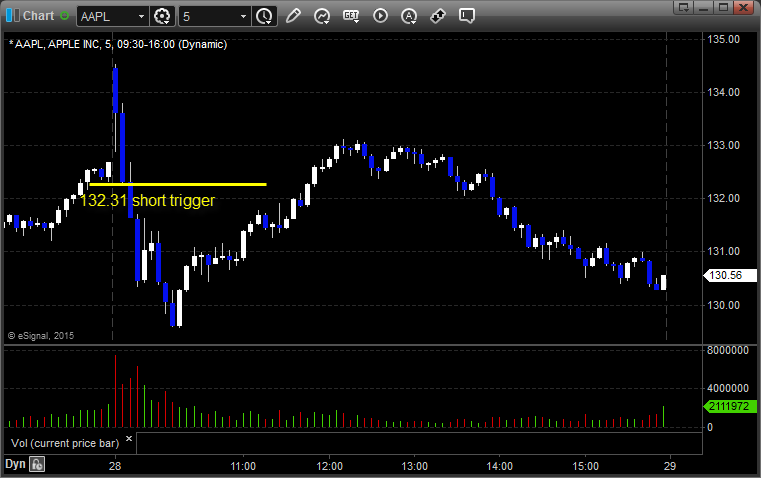The width and height of the screenshot is (761, 478).
Task: Click the 28 date label on time axis
Action: coord(115,466)
